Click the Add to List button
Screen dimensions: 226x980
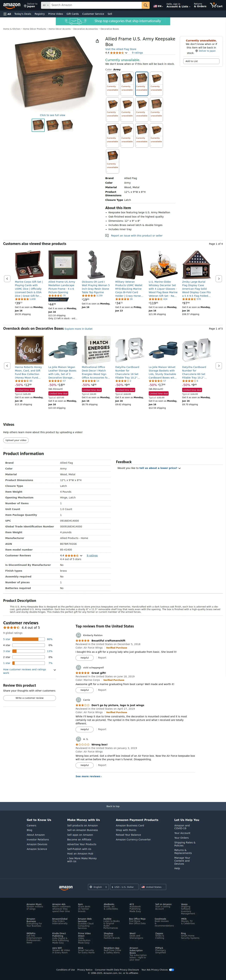click(201, 61)
